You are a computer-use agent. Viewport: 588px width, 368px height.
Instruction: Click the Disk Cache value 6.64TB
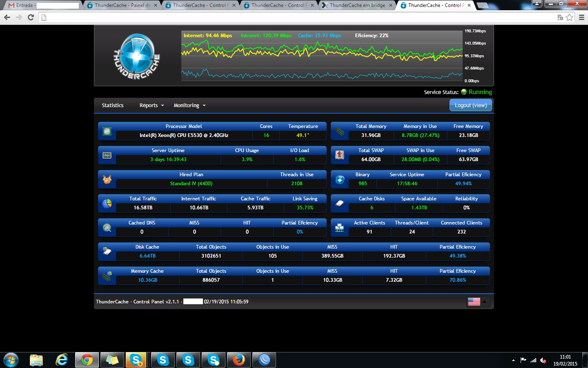click(147, 256)
